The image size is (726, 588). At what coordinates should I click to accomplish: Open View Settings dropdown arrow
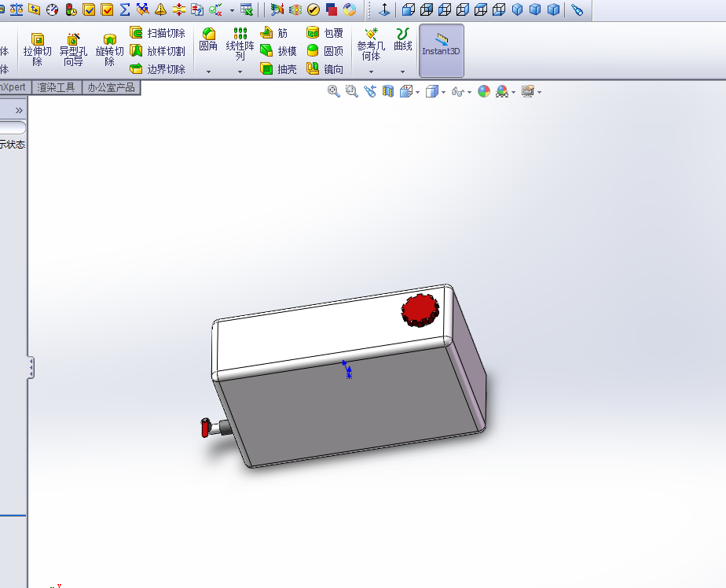[x=540, y=92]
